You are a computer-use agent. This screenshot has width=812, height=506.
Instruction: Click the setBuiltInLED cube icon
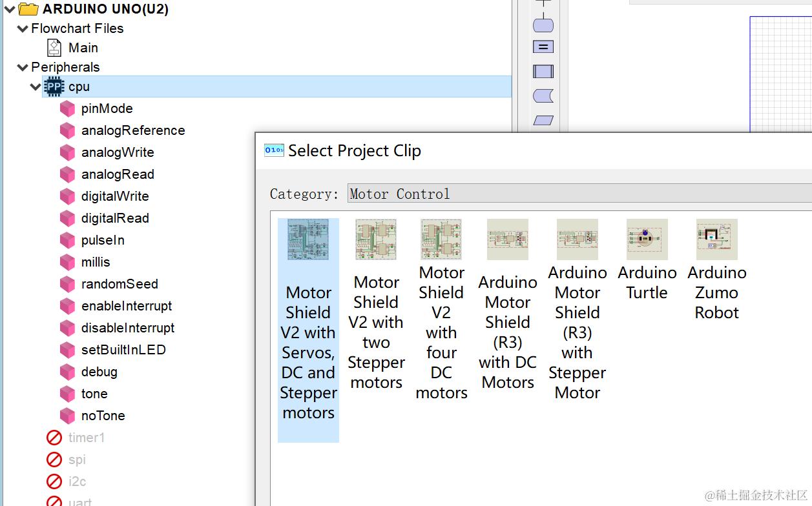[68, 350]
